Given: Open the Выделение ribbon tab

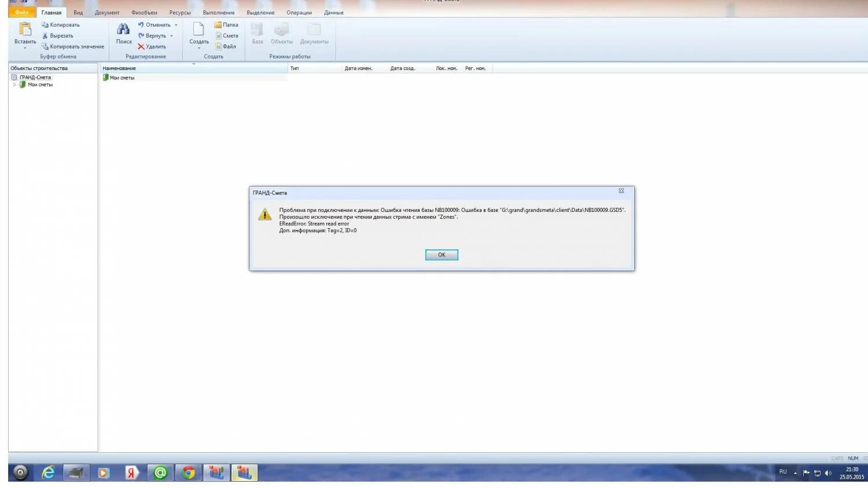Looking at the screenshot, I should pos(260,13).
